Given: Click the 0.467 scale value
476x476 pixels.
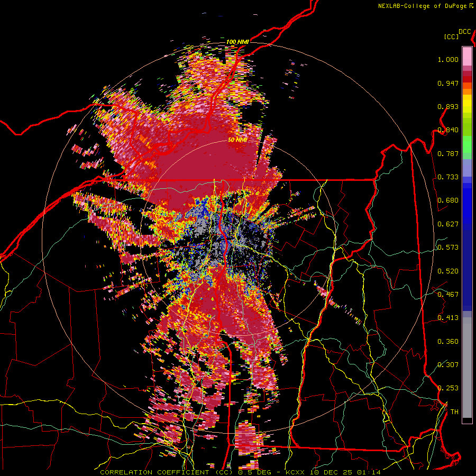Looking at the screenshot, I should pos(448,295).
